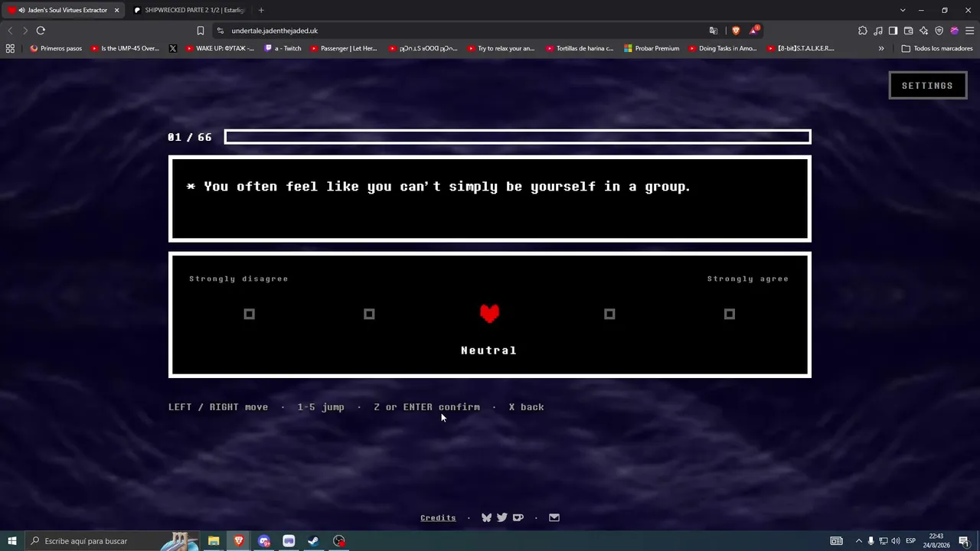Open the Is the UMP-45 Over... bookmark

click(125, 48)
